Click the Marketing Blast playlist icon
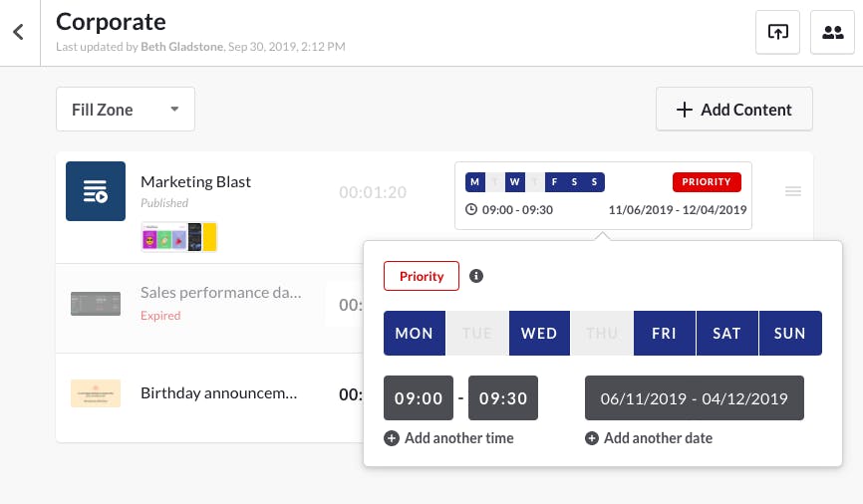863x504 pixels. coord(96,191)
